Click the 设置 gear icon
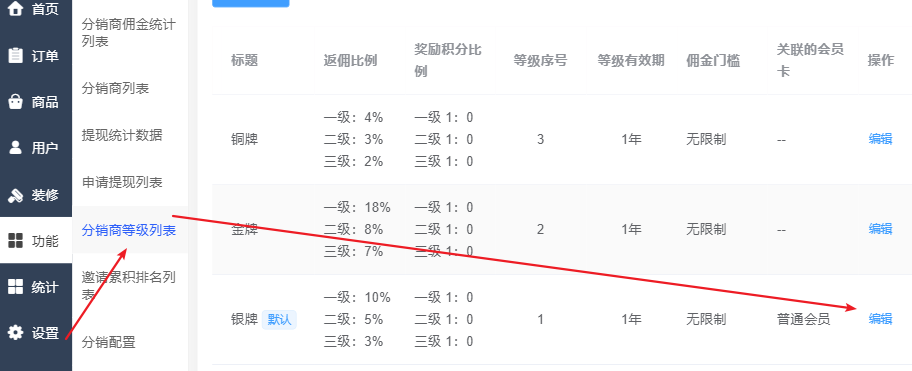Screen dimensions: 912x371 [x=15, y=333]
